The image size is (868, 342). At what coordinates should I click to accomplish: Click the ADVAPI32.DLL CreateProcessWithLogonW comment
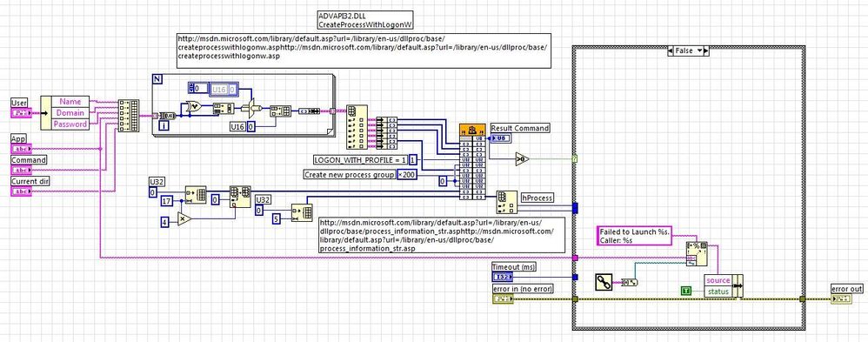coord(366,20)
